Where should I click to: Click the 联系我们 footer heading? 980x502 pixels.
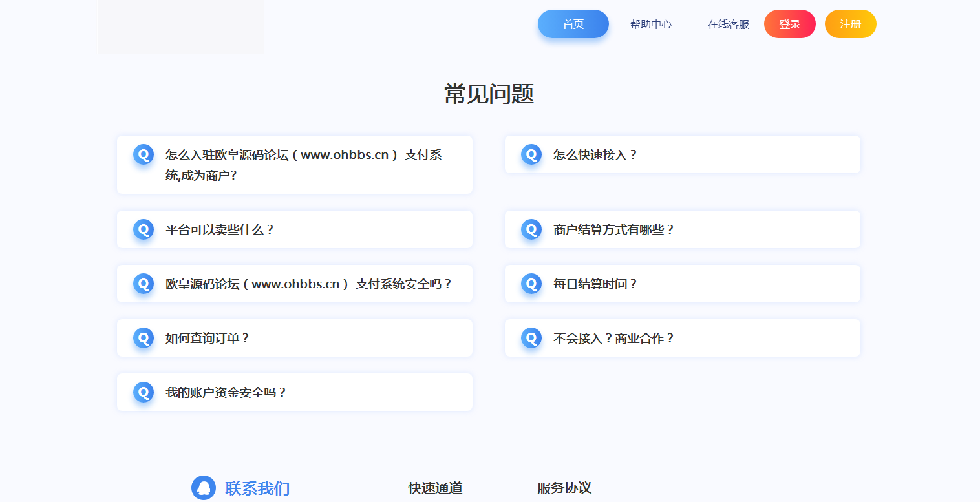pyautogui.click(x=257, y=489)
